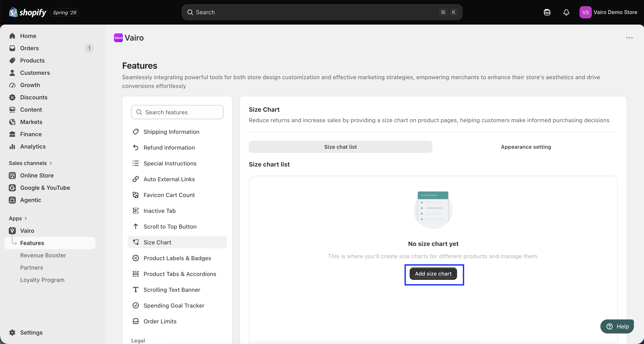Click the Add size chart button

[433, 274]
